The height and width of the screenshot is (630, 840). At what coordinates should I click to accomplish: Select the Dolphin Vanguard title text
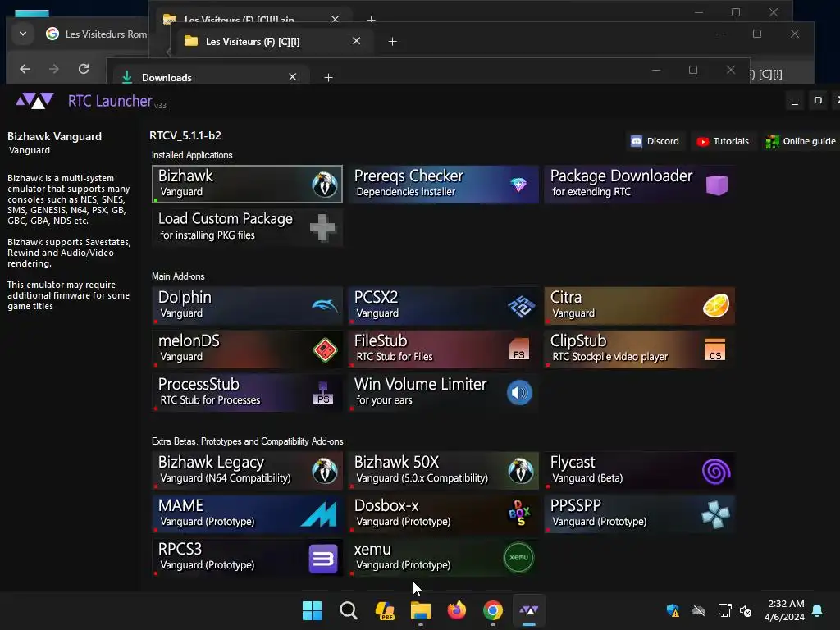(x=185, y=297)
